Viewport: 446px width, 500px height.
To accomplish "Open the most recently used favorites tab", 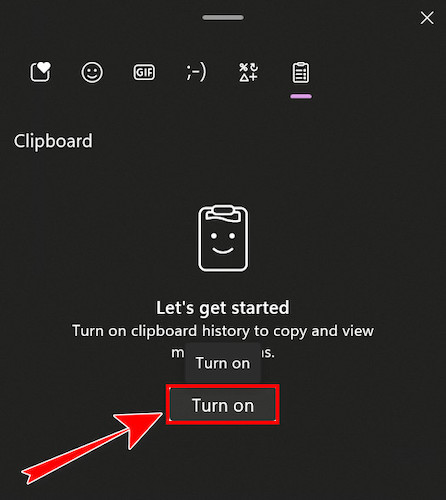I will (40, 72).
